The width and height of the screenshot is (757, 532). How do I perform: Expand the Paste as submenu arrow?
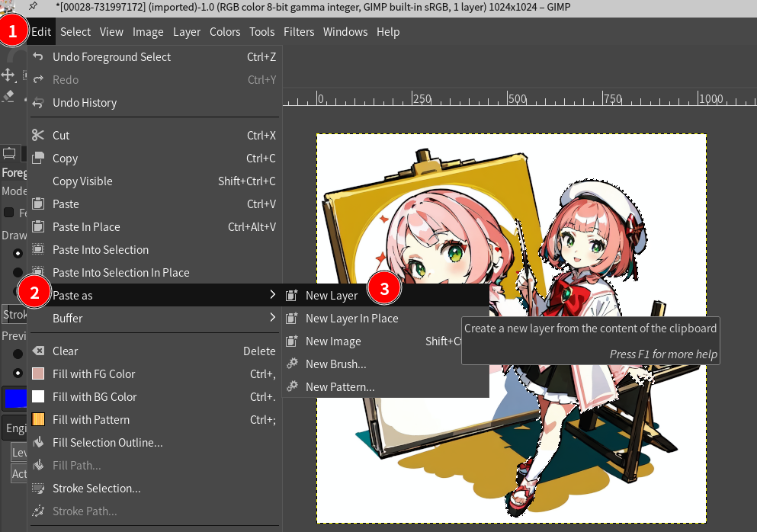coord(273,294)
